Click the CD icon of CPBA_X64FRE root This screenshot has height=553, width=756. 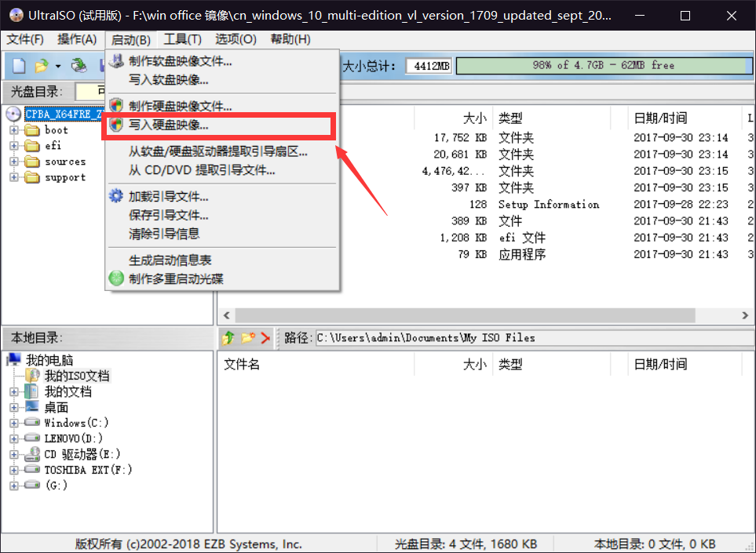[14, 115]
